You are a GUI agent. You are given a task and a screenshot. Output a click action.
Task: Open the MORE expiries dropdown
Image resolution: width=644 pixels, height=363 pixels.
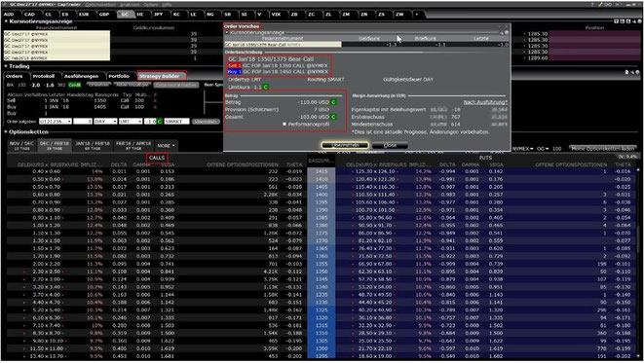pyautogui.click(x=166, y=146)
